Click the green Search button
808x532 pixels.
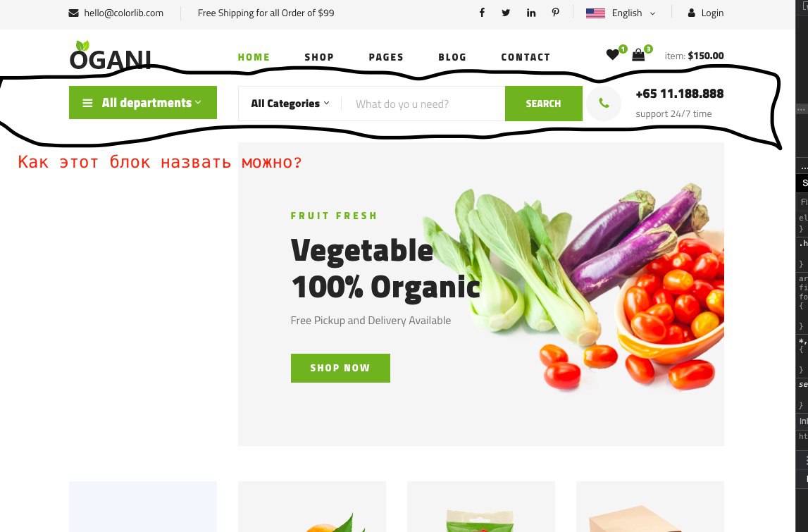click(544, 104)
